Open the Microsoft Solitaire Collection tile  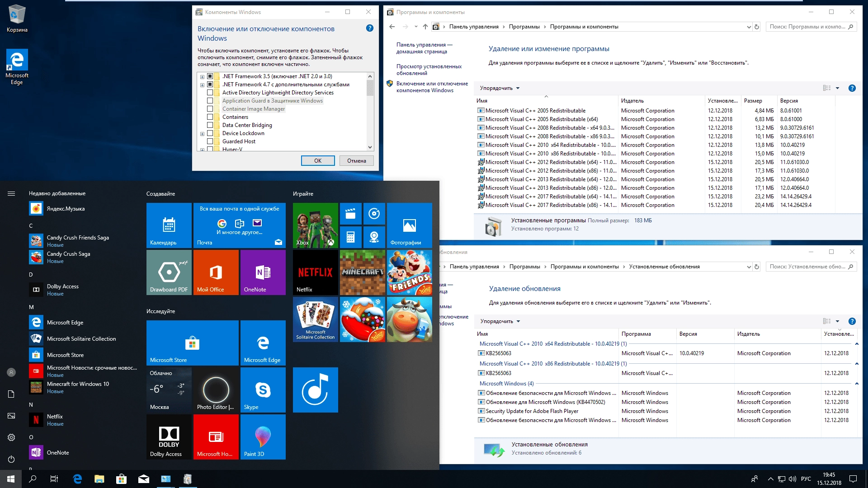(x=316, y=319)
